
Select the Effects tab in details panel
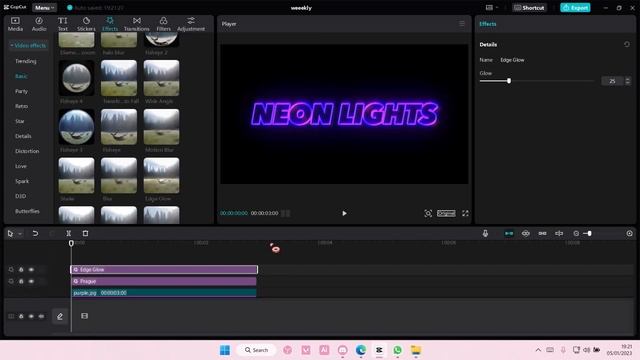pos(488,24)
